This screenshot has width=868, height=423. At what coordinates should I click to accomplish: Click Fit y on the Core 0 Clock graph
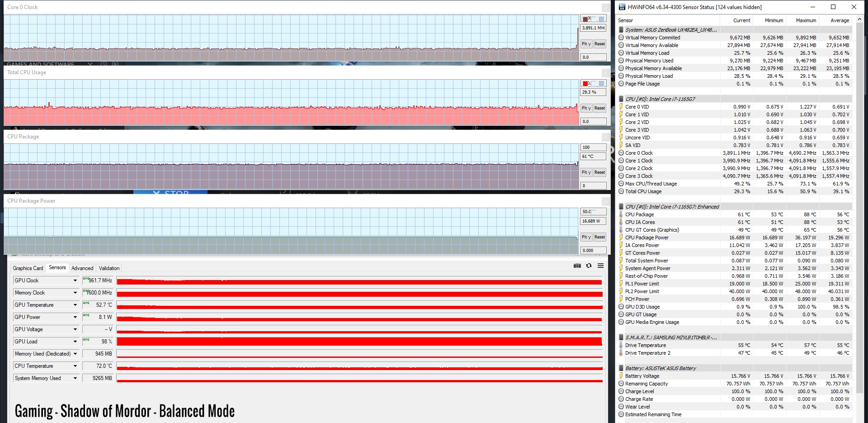(x=586, y=44)
